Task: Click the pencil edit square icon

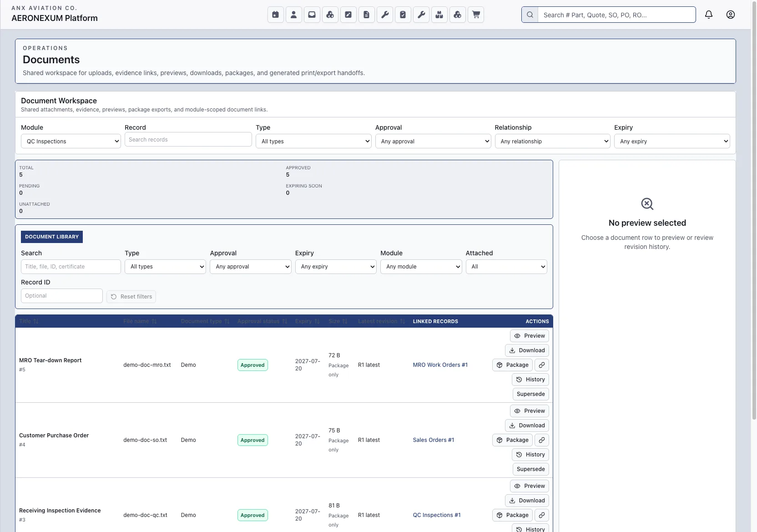Action: click(x=348, y=15)
